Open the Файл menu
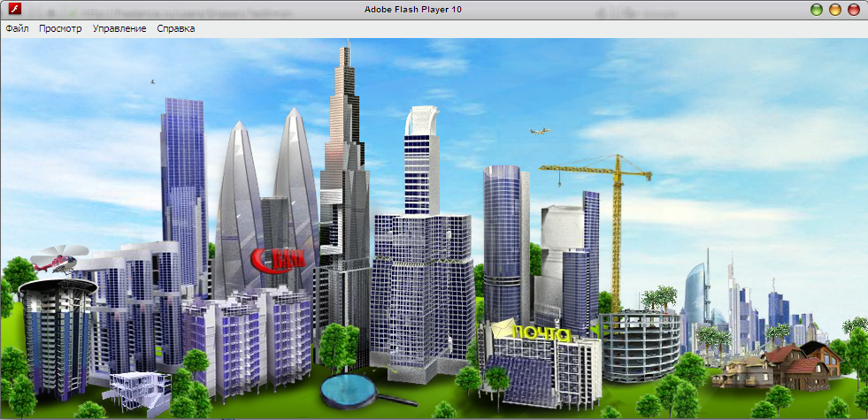 tap(17, 29)
